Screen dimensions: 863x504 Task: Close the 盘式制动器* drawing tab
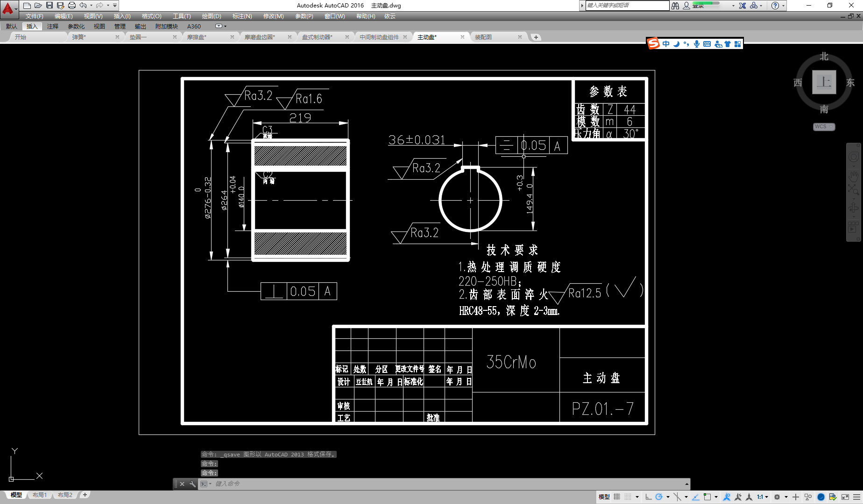(347, 37)
